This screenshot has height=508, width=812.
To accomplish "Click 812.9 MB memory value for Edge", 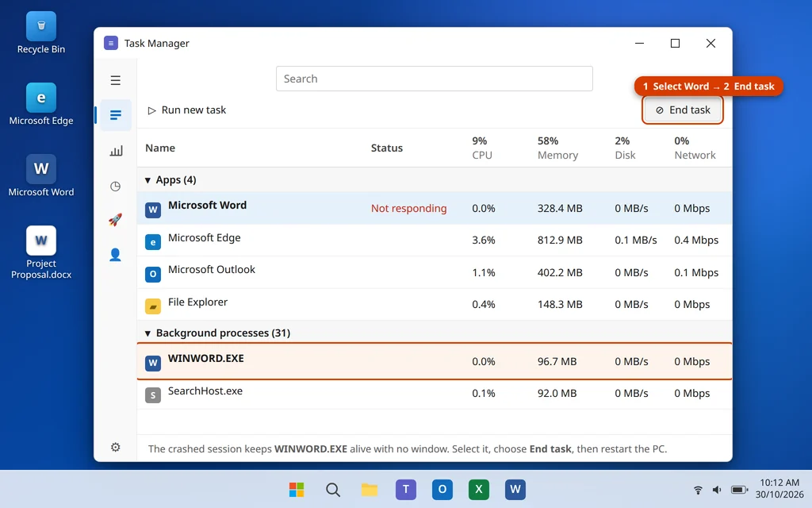I will coord(560,241).
